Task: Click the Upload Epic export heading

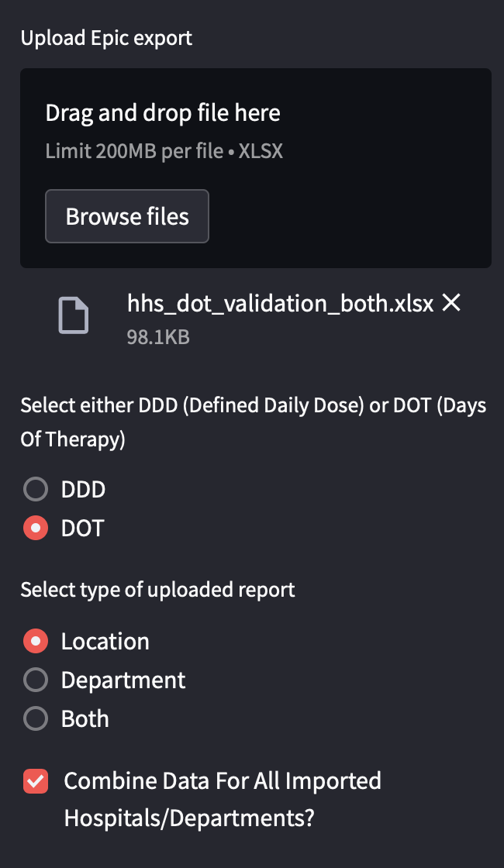Action: click(107, 37)
